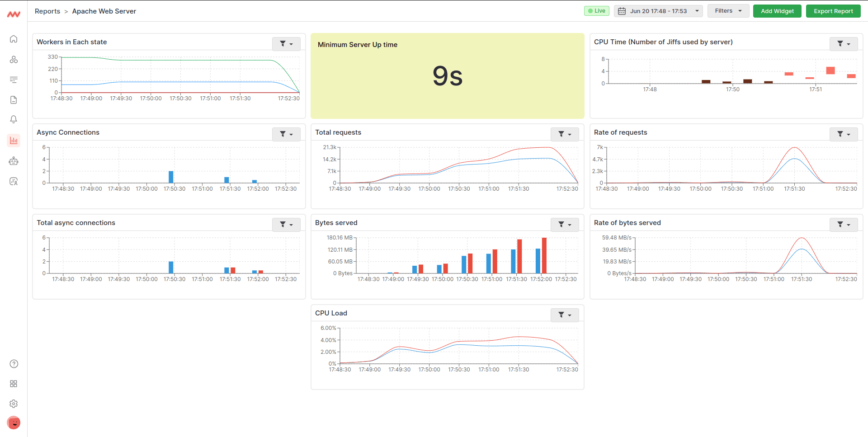This screenshot has width=868, height=437.
Task: Click the notifications bell icon
Action: tap(14, 119)
